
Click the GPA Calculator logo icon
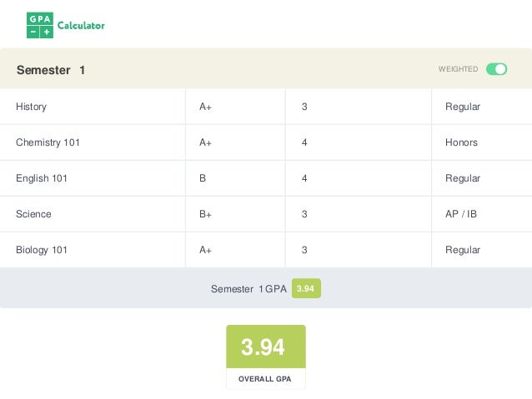tap(39, 26)
